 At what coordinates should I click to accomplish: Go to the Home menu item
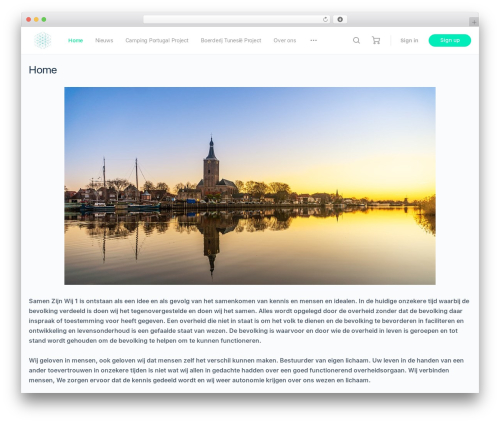(x=75, y=40)
